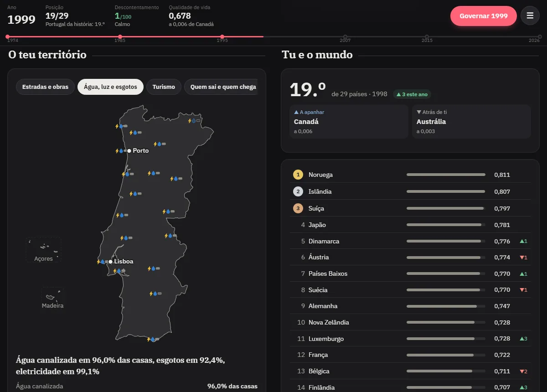Click the 0,747 score for Alemanha
The image size is (547, 392).
tap(502, 306)
